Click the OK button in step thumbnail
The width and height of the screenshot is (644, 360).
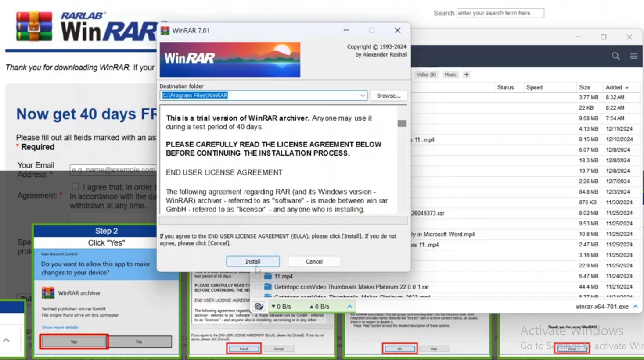399,349
